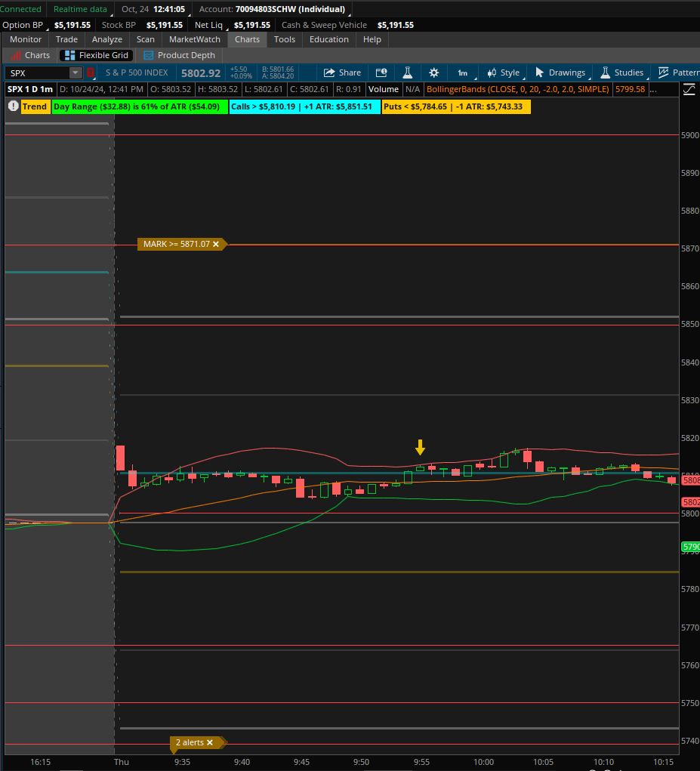Open the Scan tab
Viewport: 700px width, 771px height.
click(x=145, y=39)
